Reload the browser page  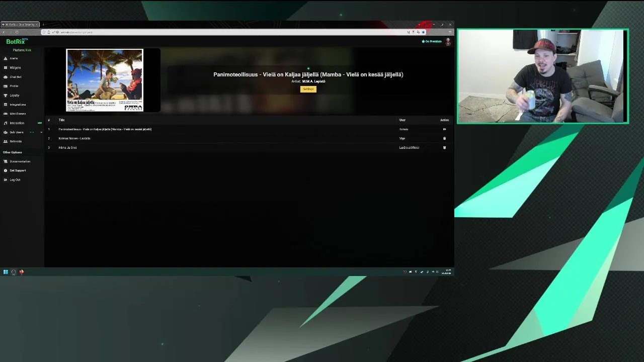point(17,32)
